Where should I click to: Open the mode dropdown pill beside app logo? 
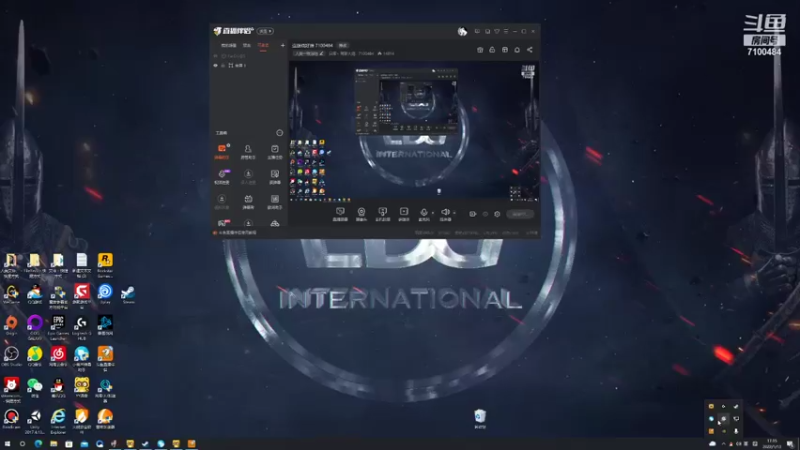pyautogui.click(x=265, y=31)
